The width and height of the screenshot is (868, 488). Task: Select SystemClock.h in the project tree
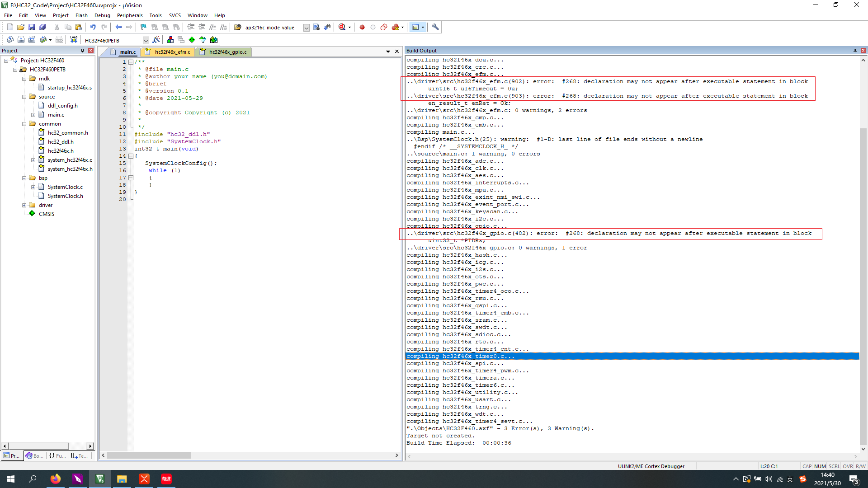pos(65,196)
